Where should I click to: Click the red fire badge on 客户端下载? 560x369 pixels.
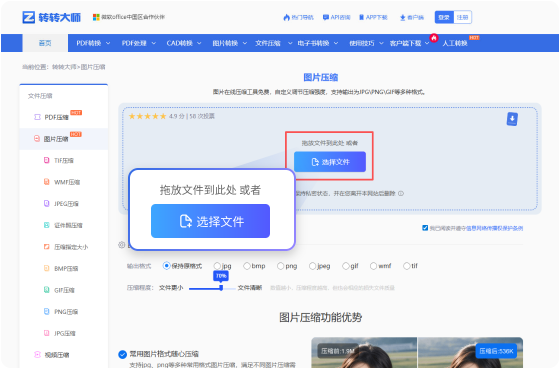pos(434,38)
